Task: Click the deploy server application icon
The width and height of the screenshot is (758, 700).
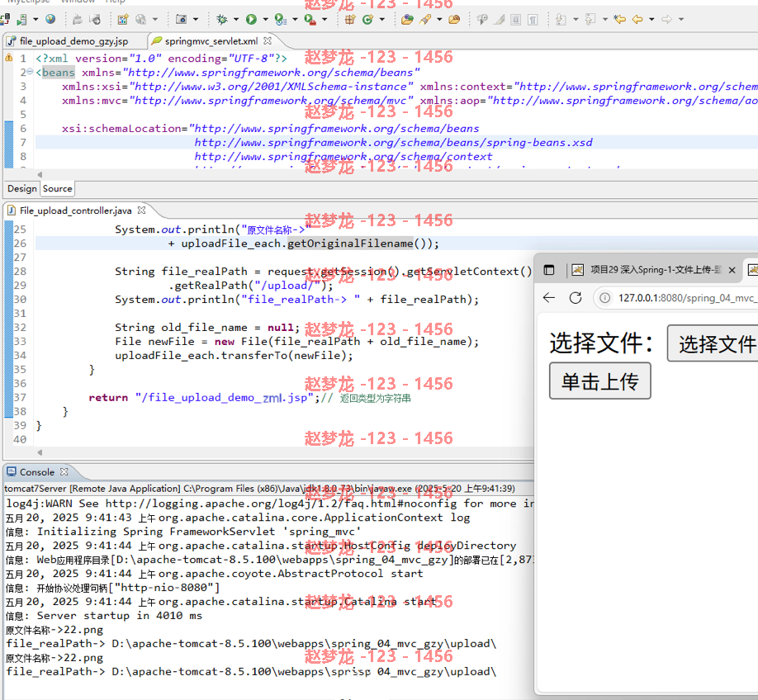Action: click(21, 19)
